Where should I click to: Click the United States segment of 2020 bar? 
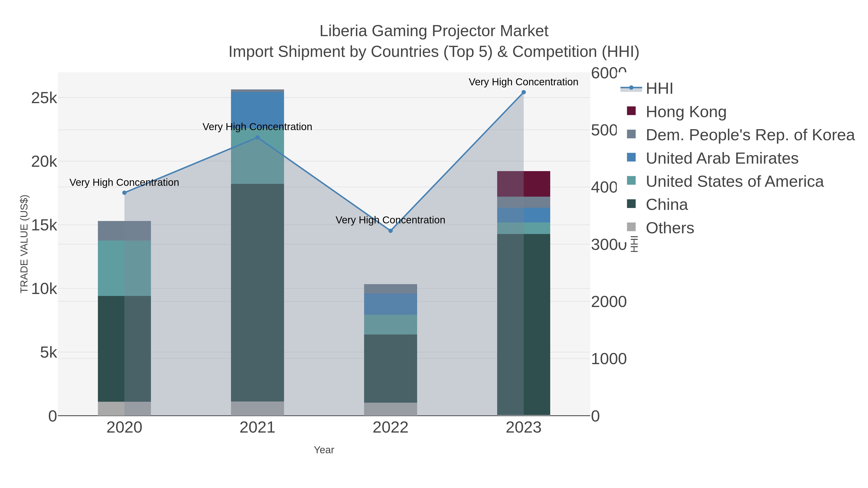pos(124,268)
